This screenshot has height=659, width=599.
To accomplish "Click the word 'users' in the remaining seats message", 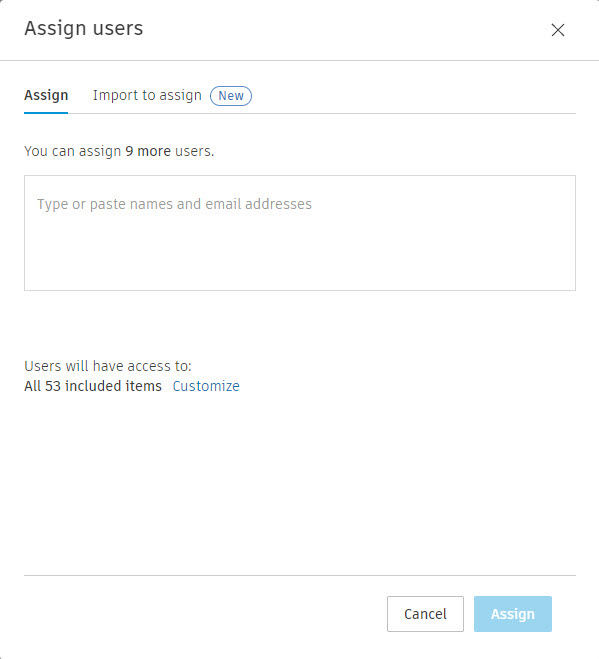I will 193,151.
